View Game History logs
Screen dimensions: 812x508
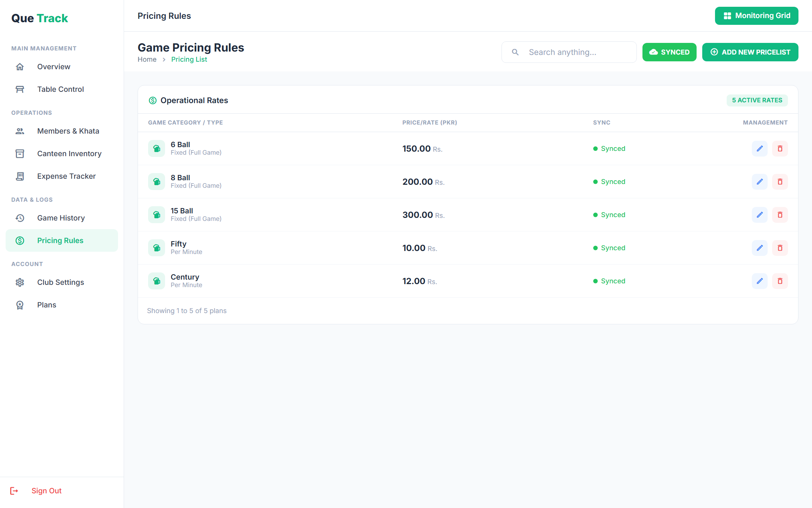click(62, 218)
